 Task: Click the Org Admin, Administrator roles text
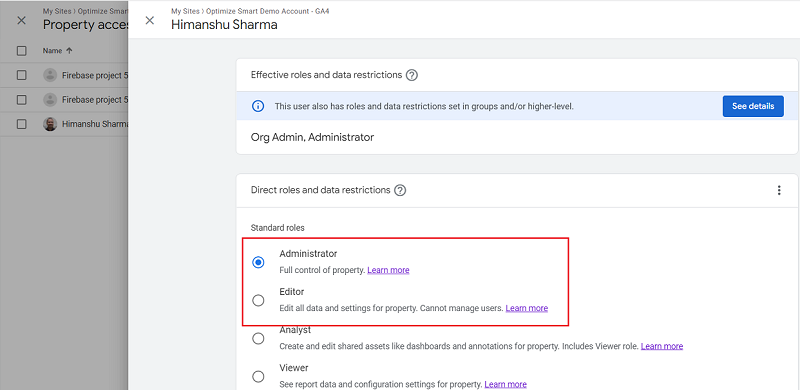[312, 137]
